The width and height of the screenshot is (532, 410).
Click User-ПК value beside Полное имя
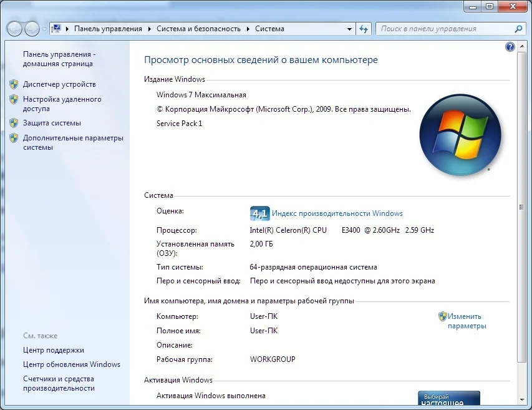(264, 331)
